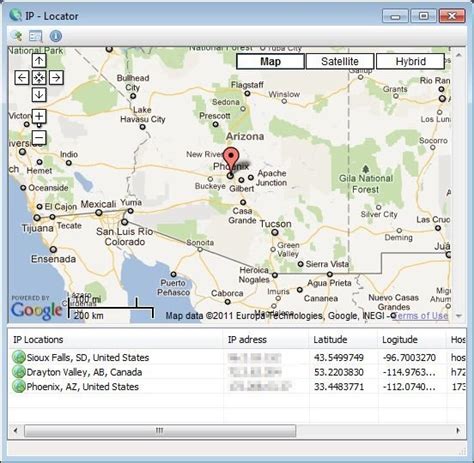Image resolution: width=474 pixels, height=463 pixels.
Task: Click the Google logo on the map
Action: (x=36, y=310)
